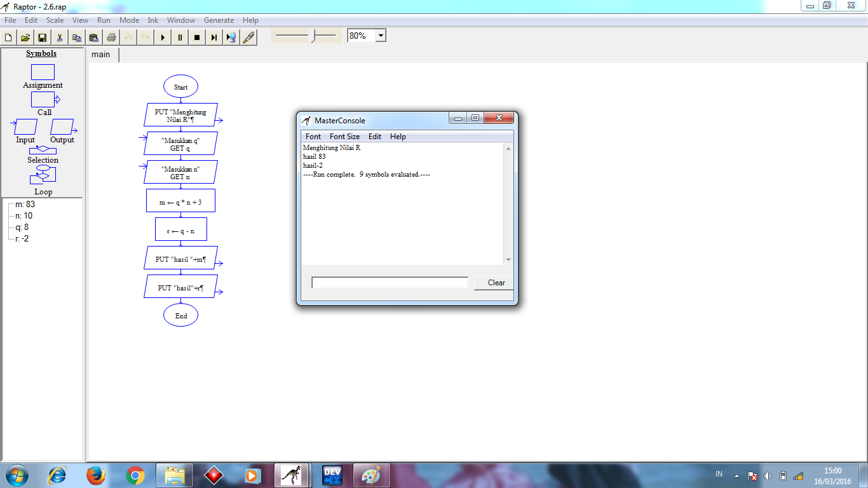This screenshot has height=488, width=868.
Task: Paste using the Paste toolbar icon
Action: point(93,37)
